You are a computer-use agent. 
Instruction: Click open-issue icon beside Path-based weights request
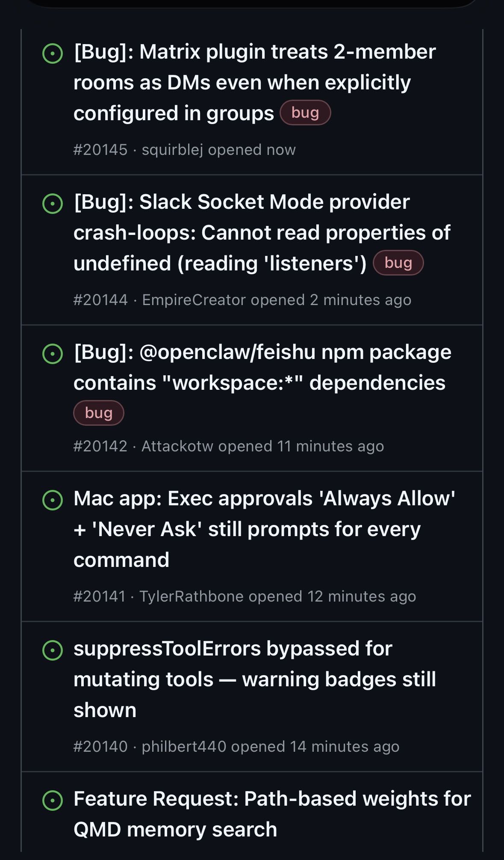(x=53, y=801)
